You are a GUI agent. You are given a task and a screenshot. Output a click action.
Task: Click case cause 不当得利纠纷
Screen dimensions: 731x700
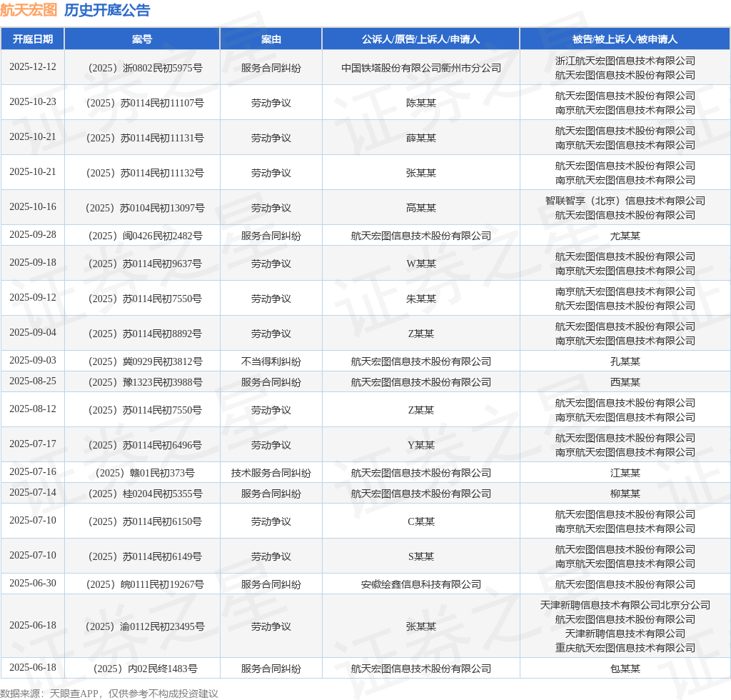271,362
